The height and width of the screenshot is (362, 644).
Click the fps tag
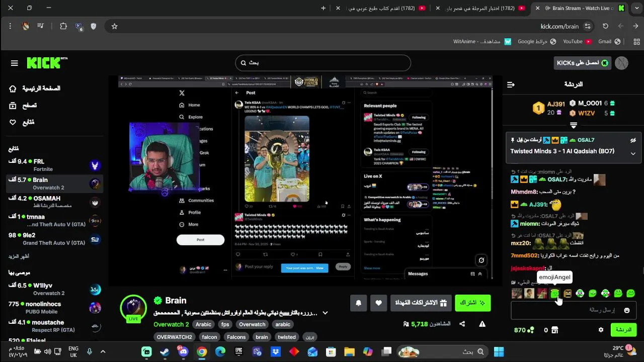[x=225, y=324]
